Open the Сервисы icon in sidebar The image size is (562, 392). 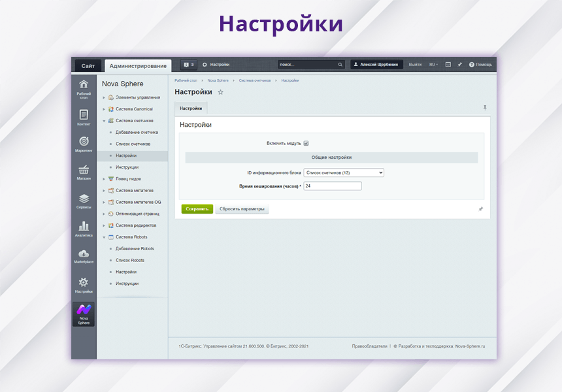(x=83, y=199)
